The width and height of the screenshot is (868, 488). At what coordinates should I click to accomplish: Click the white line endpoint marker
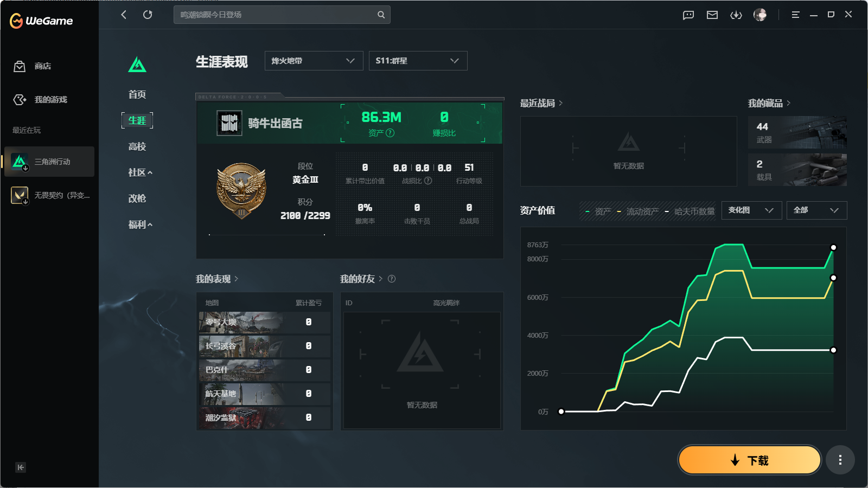[x=834, y=350]
